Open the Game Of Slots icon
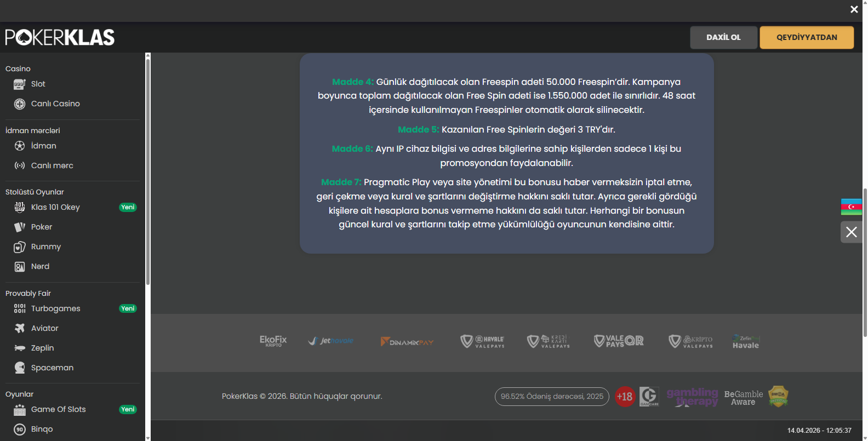868x441 pixels. (20, 409)
